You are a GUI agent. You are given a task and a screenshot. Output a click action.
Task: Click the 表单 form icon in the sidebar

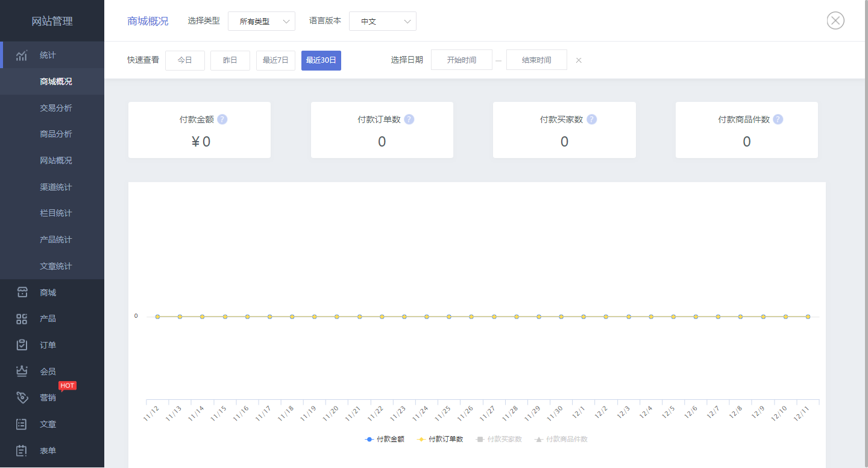22,451
